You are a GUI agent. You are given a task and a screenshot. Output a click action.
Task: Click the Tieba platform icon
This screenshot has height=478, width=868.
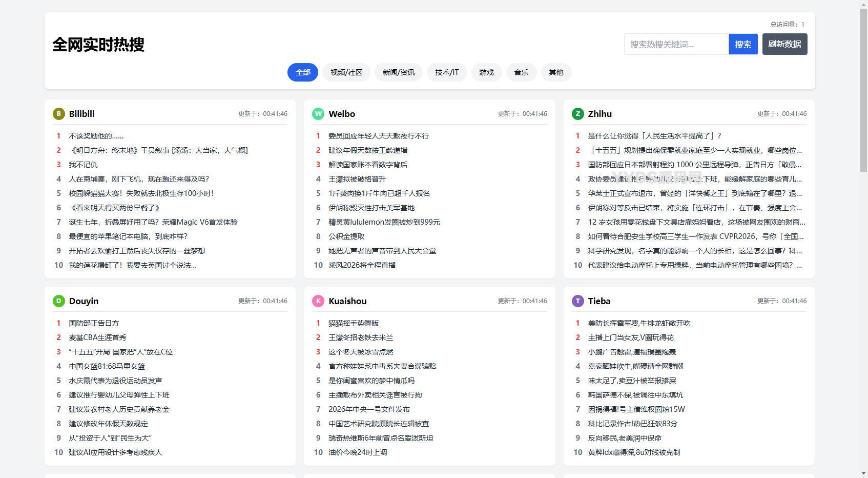click(578, 301)
